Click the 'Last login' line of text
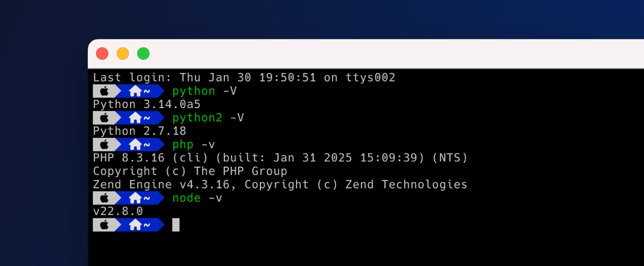644x266 pixels. point(244,78)
